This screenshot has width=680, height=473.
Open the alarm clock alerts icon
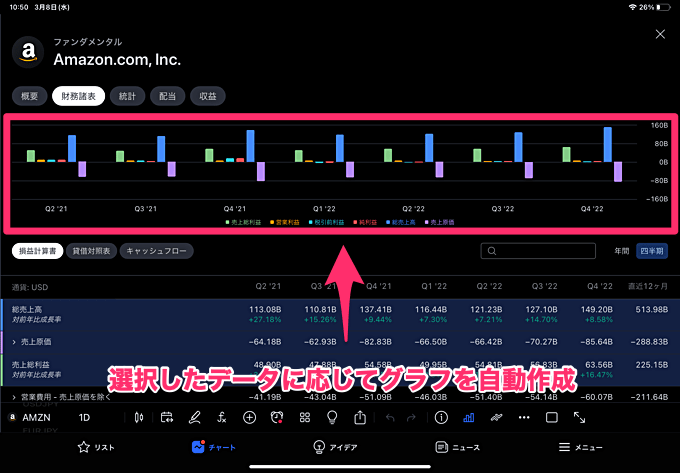click(277, 418)
